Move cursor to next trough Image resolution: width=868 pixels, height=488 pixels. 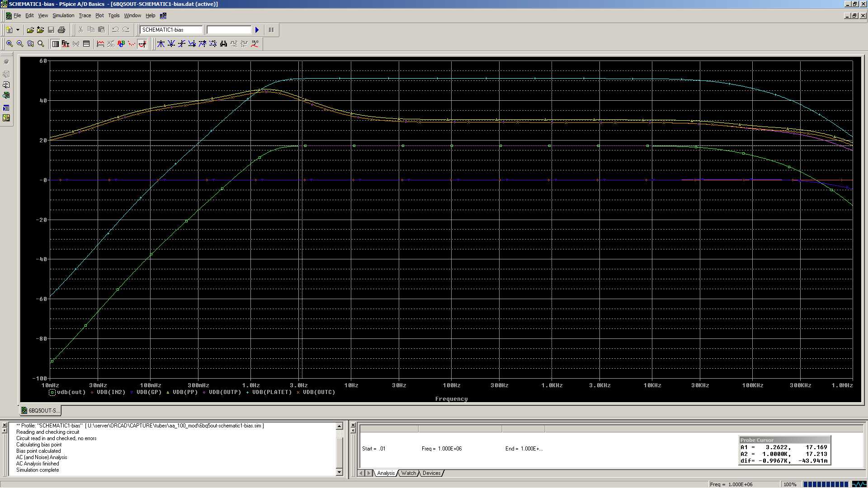[x=171, y=44]
